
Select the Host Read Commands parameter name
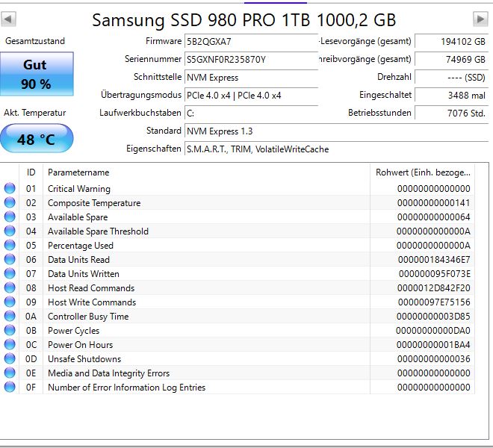point(91,288)
